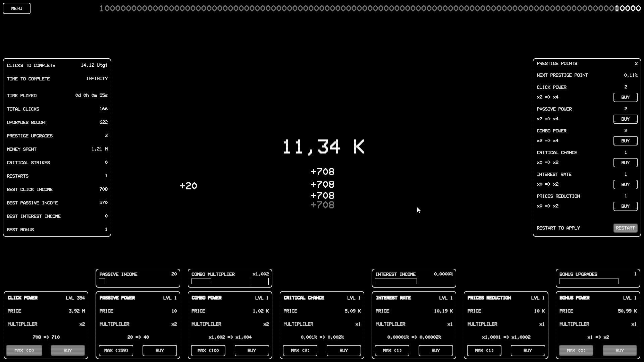Buy an Interest Rate level
Image resolution: width=644 pixels, height=362 pixels.
tap(435, 351)
